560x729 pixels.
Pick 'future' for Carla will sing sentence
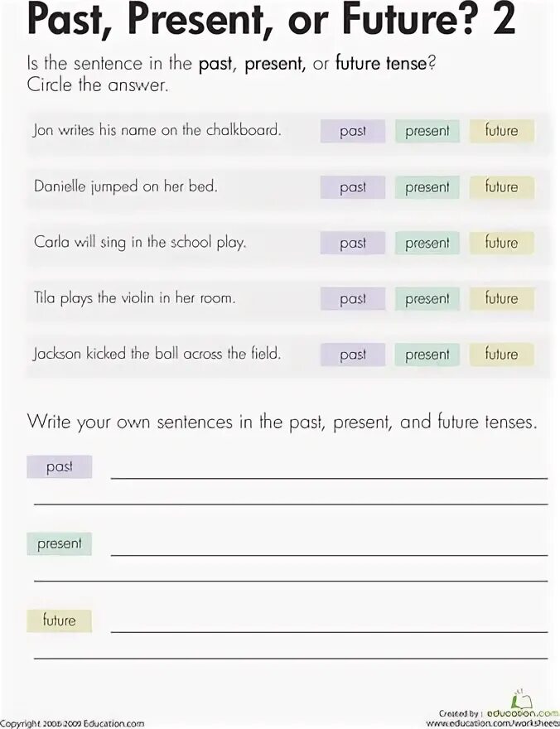pyautogui.click(x=501, y=243)
